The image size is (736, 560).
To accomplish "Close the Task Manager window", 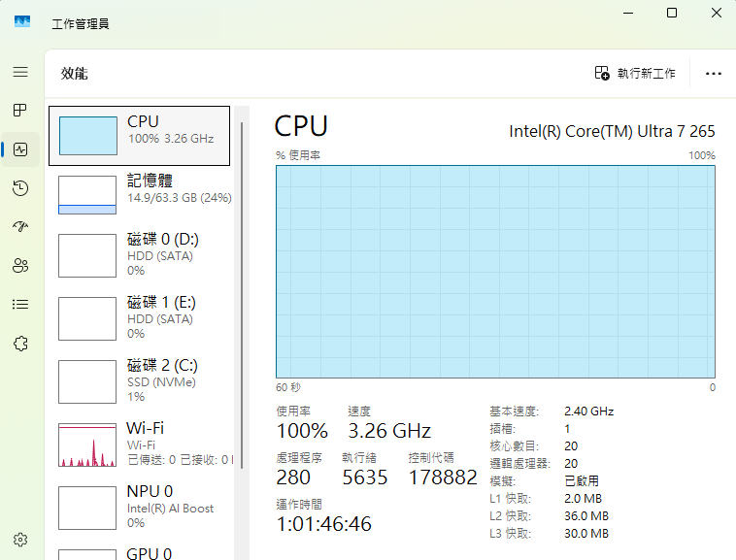I will click(717, 13).
